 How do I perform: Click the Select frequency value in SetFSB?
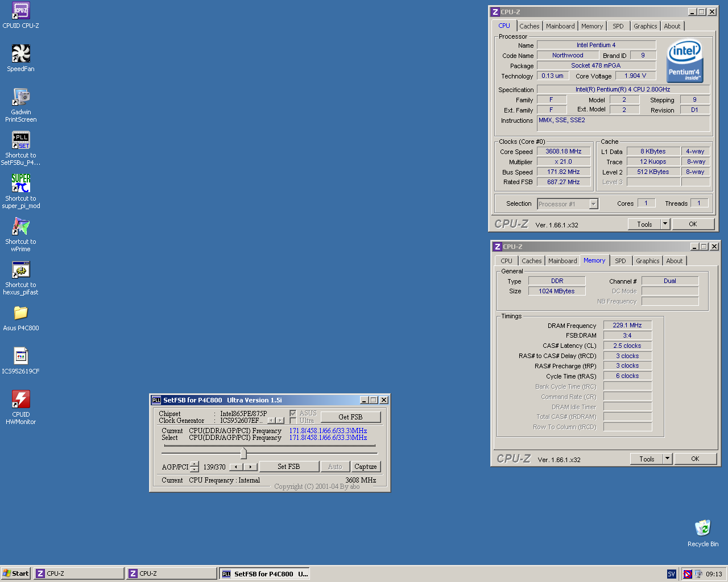(x=328, y=438)
